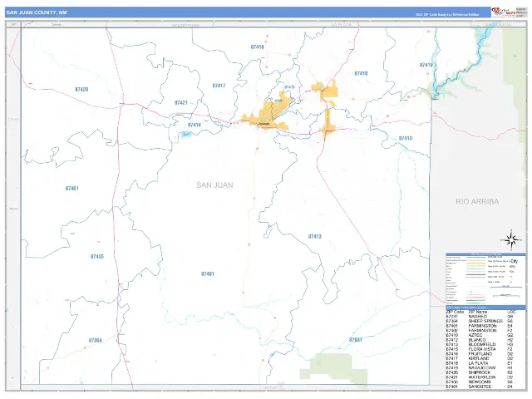Click the SAN JUAN COUNTY, NM title
The height and width of the screenshot is (399, 532).
pos(37,12)
